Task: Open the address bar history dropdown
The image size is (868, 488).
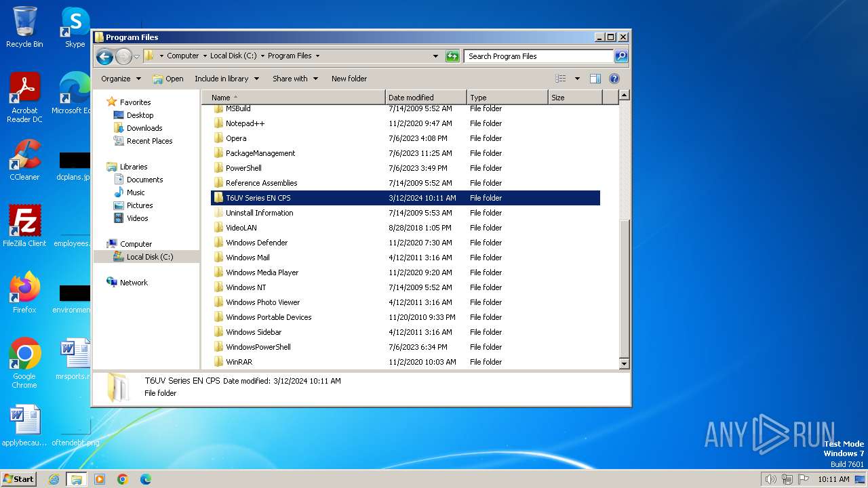Action: [435, 56]
